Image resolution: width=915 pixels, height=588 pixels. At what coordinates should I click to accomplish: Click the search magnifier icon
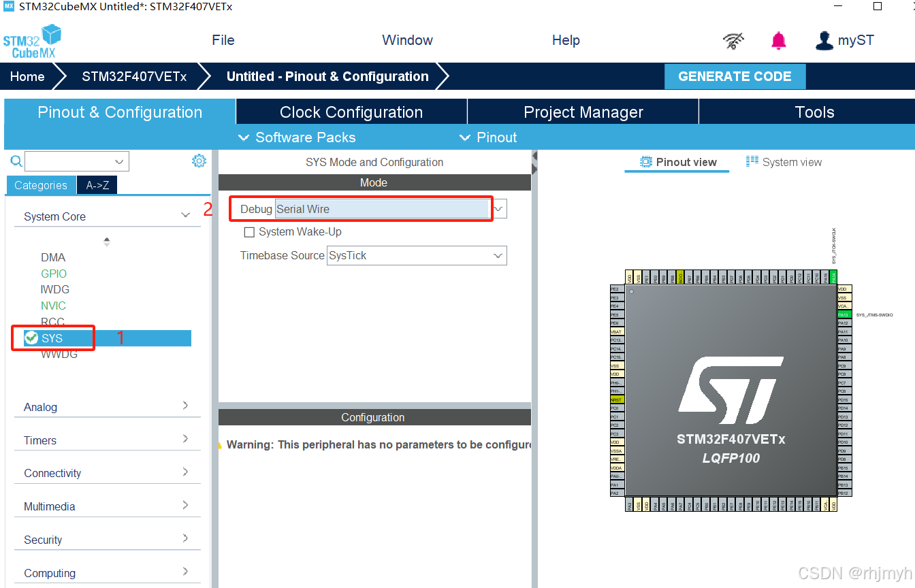point(16,161)
